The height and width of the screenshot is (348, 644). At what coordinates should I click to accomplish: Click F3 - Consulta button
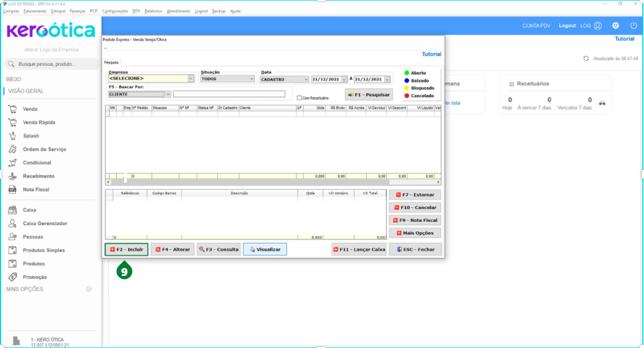click(219, 249)
